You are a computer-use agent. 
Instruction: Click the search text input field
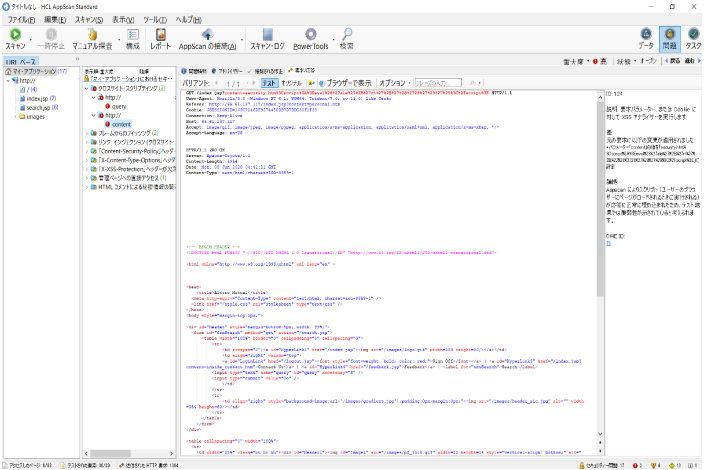438,83
